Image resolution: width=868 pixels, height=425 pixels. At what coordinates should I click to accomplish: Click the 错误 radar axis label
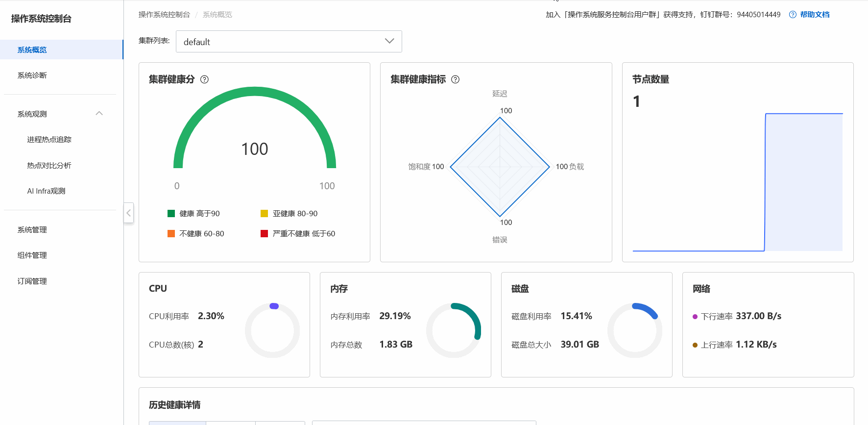point(500,240)
